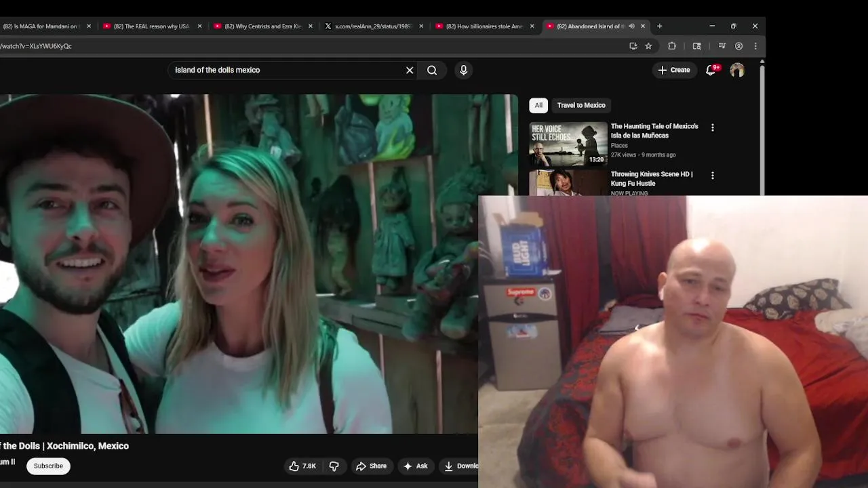This screenshot has height=488, width=868.
Task: Close the x.com tab
Action: coord(421,26)
